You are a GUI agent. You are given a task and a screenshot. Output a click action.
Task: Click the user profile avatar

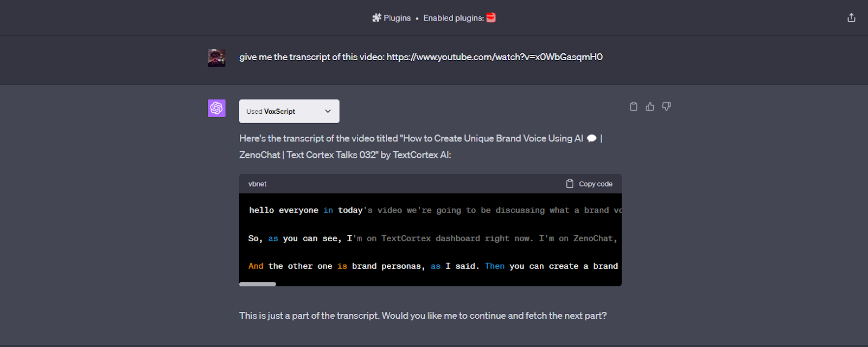[x=216, y=58]
